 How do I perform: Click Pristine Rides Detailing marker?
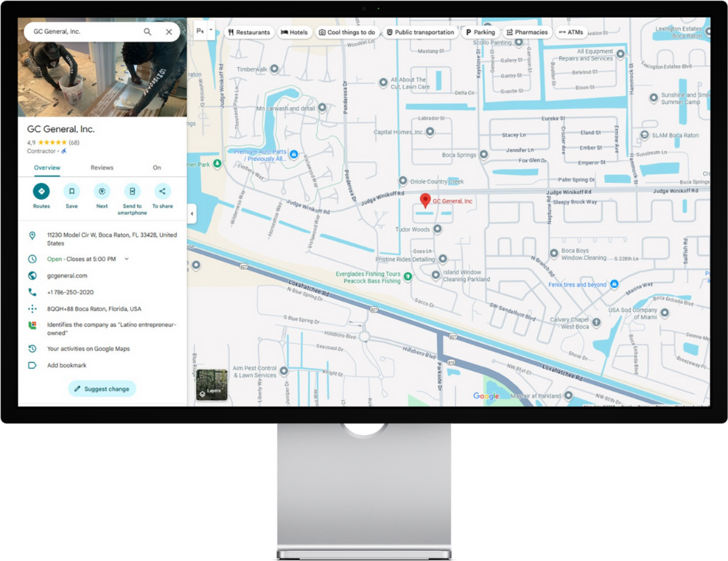(x=443, y=259)
